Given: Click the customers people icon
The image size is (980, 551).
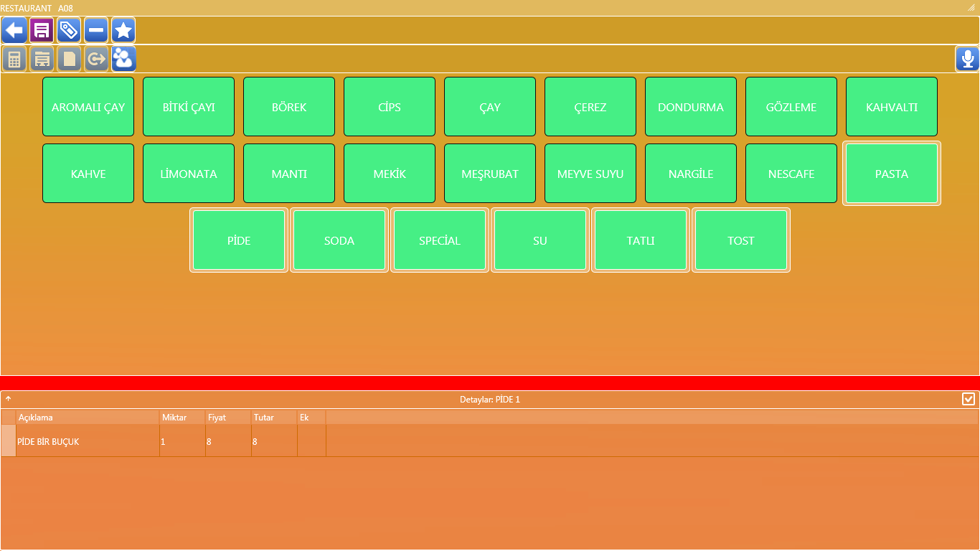Looking at the screenshot, I should point(123,59).
